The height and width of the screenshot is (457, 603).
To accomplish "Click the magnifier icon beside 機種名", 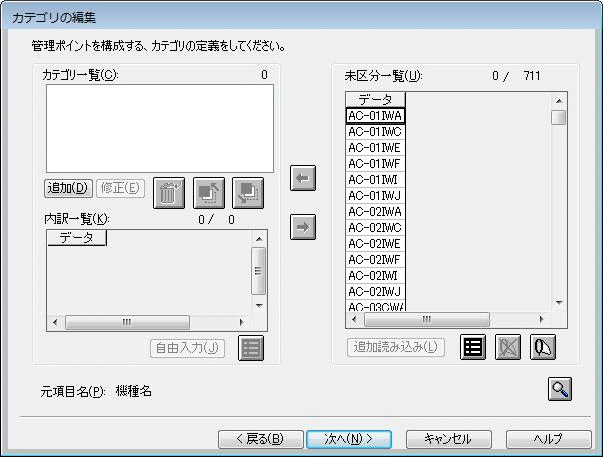I will (560, 389).
